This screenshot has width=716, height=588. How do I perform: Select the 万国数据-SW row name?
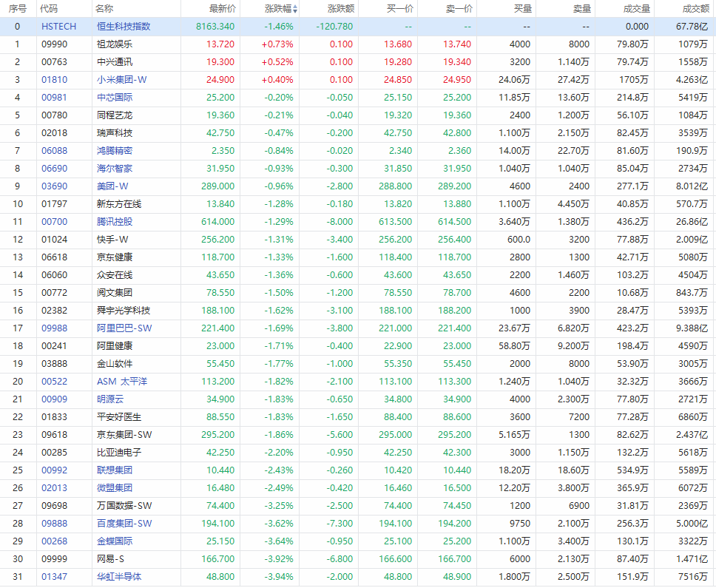coord(125,506)
